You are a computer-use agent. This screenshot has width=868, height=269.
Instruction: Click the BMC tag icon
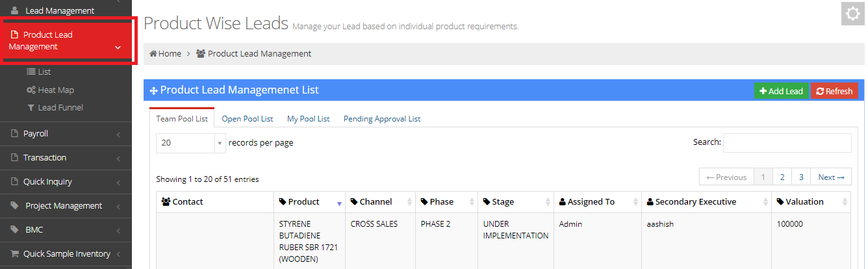[x=14, y=230]
